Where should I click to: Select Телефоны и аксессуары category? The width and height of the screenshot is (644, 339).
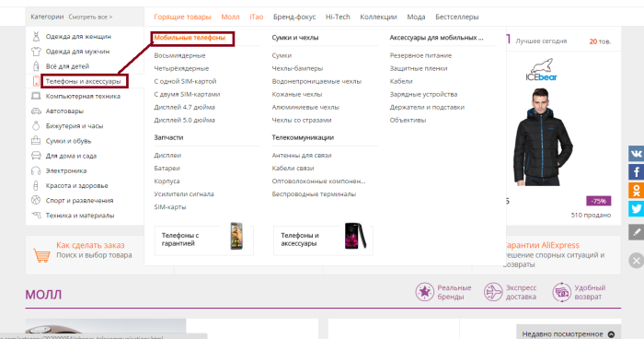click(85, 81)
